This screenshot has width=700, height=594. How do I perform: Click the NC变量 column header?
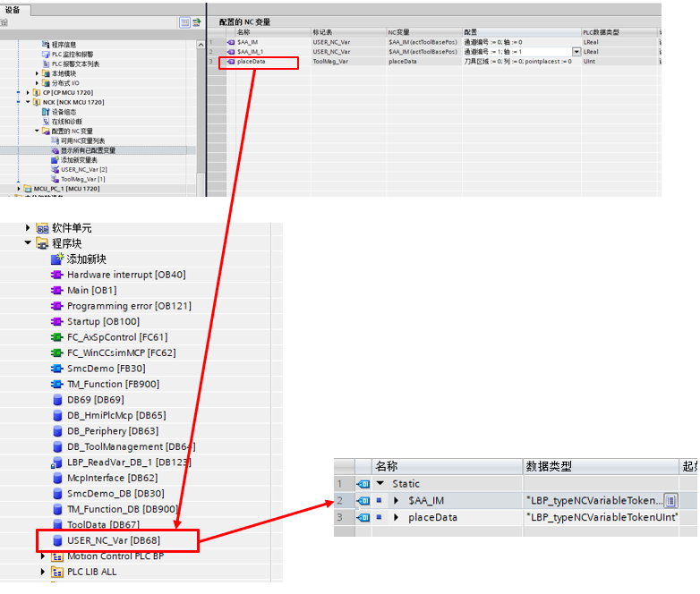click(x=424, y=32)
